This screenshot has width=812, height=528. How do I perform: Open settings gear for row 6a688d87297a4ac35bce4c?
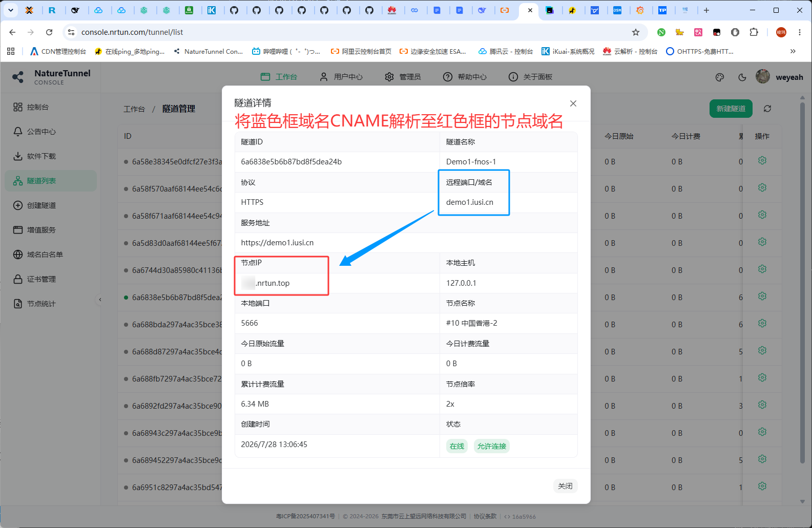tap(762, 351)
